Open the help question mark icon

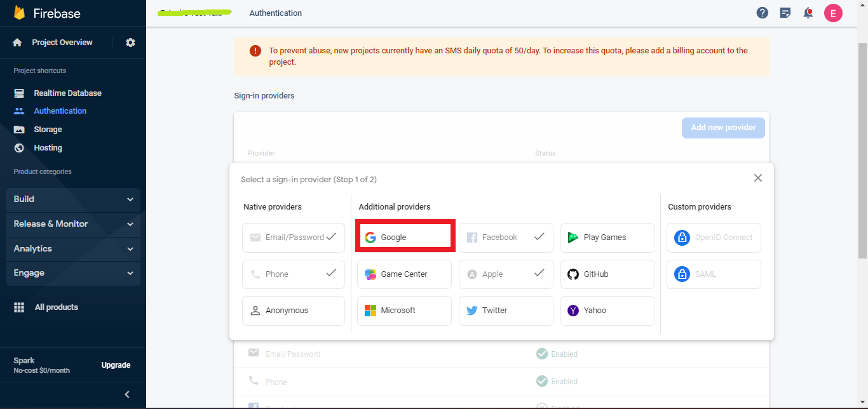point(763,13)
